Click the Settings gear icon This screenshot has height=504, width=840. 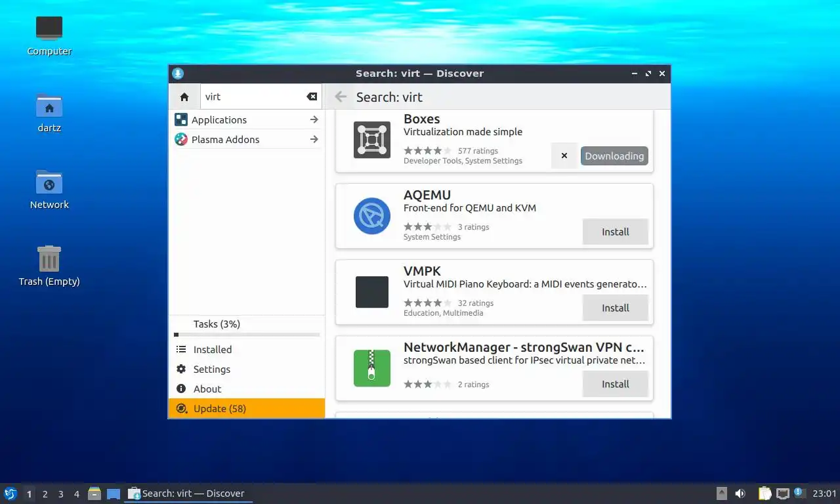181,369
